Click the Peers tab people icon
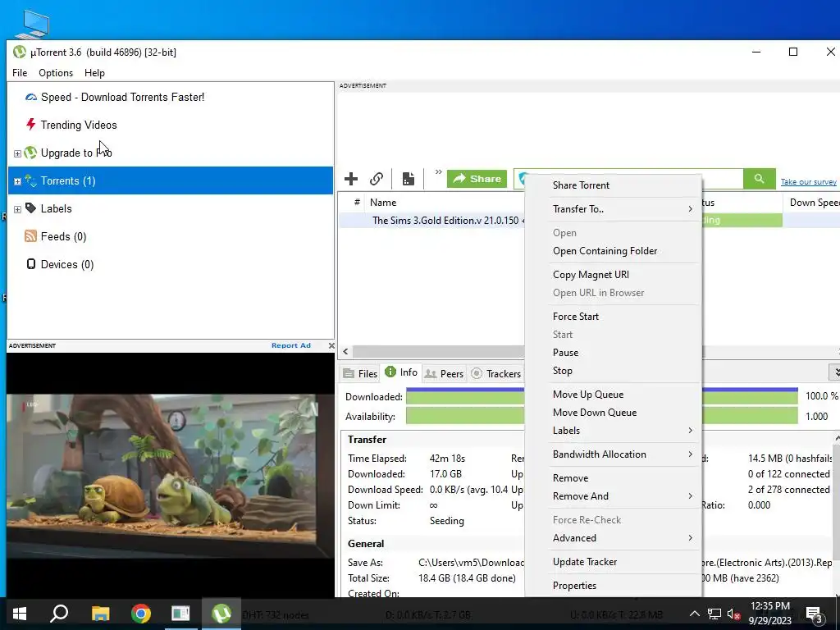This screenshot has height=630, width=840. click(430, 374)
